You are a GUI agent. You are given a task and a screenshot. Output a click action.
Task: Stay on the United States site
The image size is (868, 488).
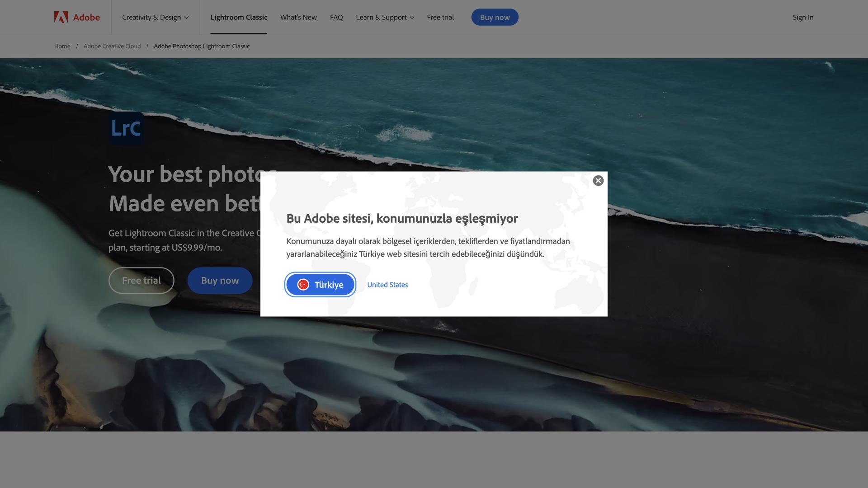pyautogui.click(x=387, y=285)
